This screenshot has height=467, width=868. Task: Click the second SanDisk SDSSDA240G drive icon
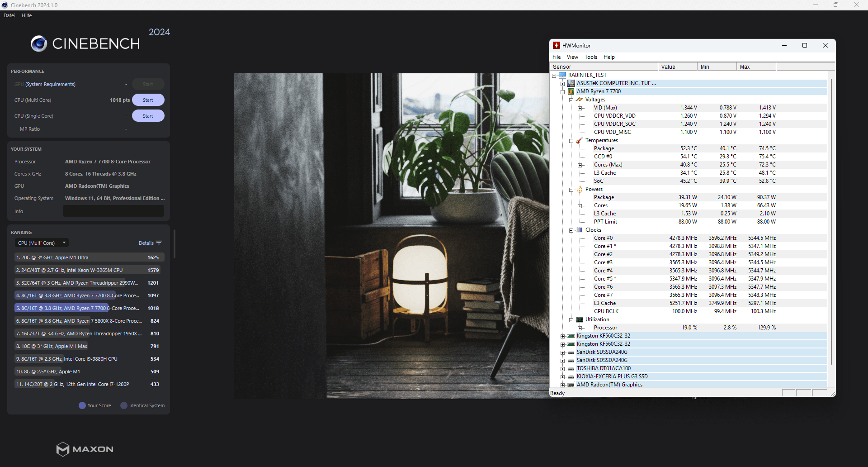pyautogui.click(x=571, y=360)
